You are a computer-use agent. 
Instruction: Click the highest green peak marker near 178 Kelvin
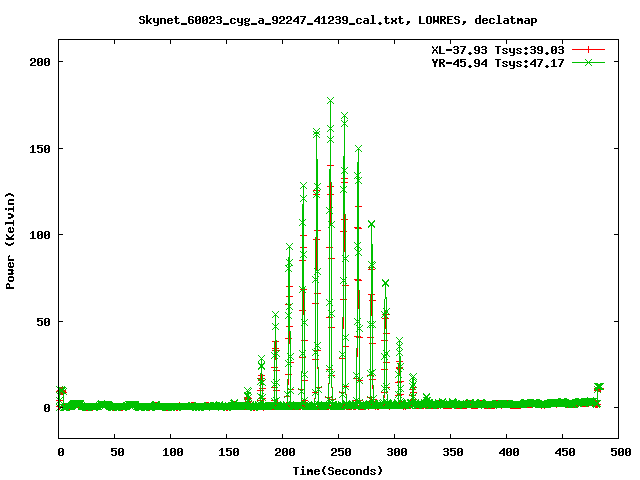331,100
